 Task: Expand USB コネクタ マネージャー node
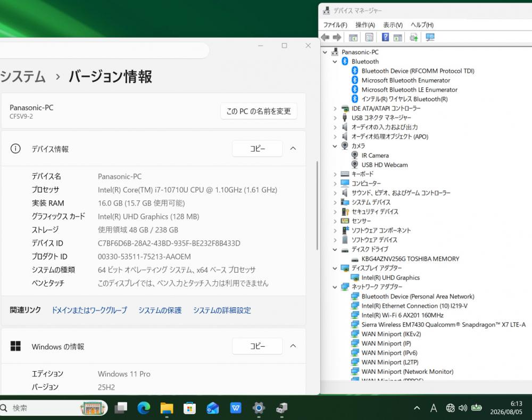[x=335, y=118]
